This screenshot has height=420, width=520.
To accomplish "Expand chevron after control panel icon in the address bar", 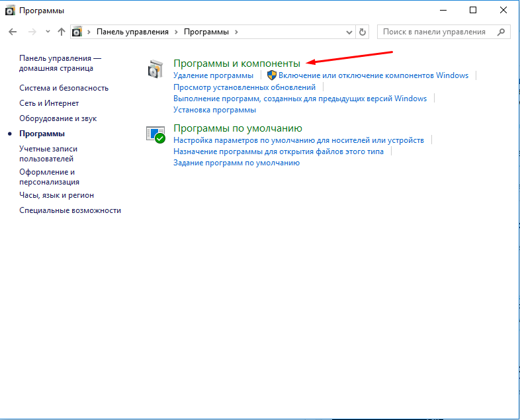I will [89, 32].
